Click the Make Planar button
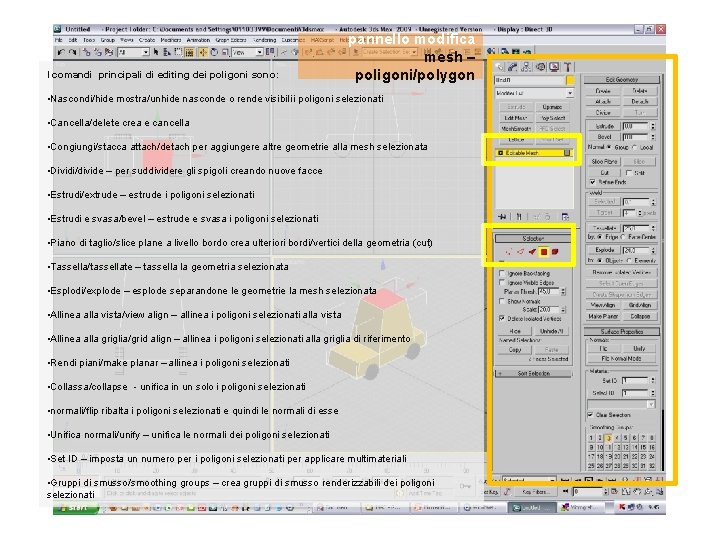This screenshot has width=720, height=540. 603,316
